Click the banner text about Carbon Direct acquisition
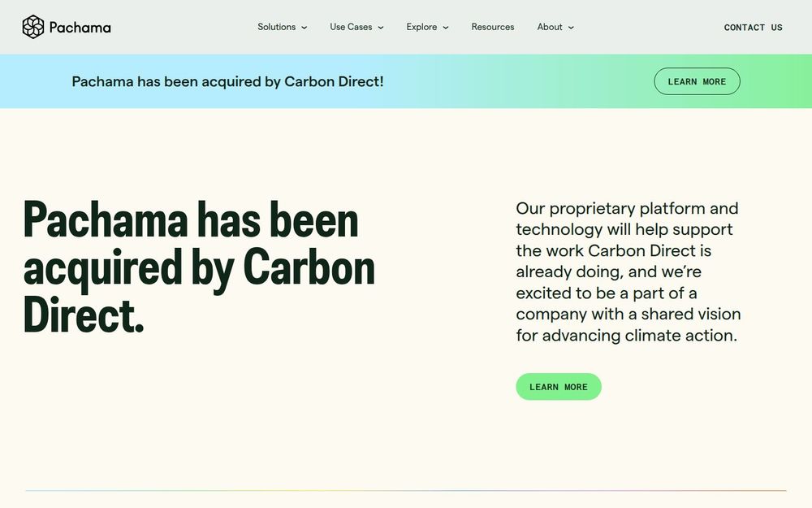Viewport: 812px width, 508px height. point(228,81)
